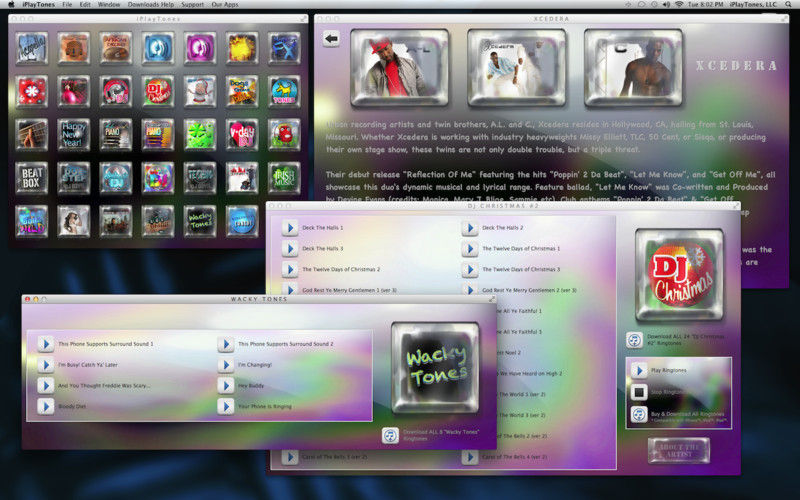Open the magenta sound-wave pack icon
The image size is (800, 500).
[x=200, y=48]
